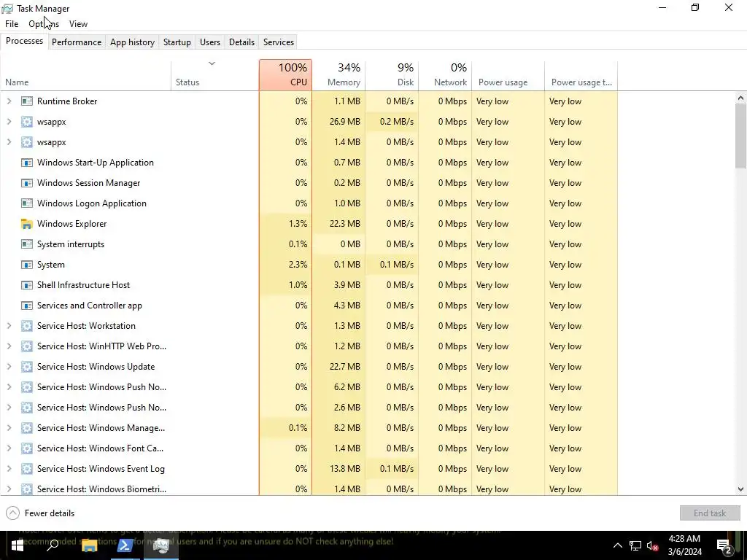Switch to the Performance tab

[x=76, y=42]
